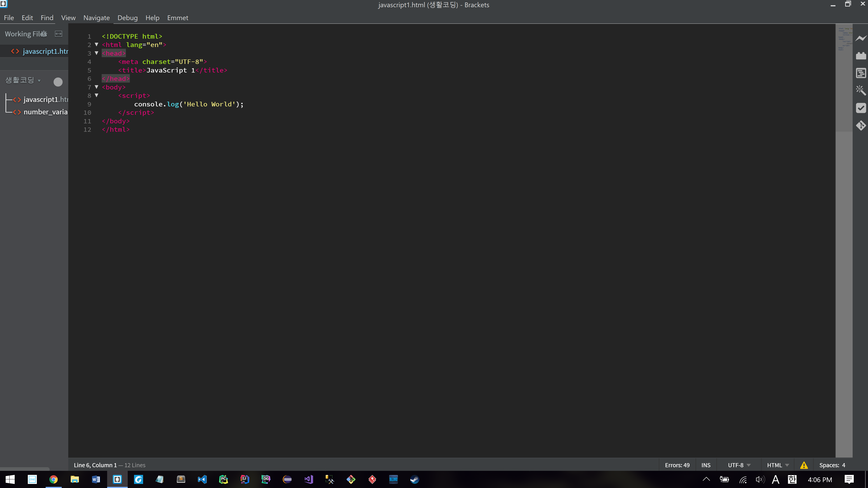Click the split-view icon beside Working Files

click(58, 34)
